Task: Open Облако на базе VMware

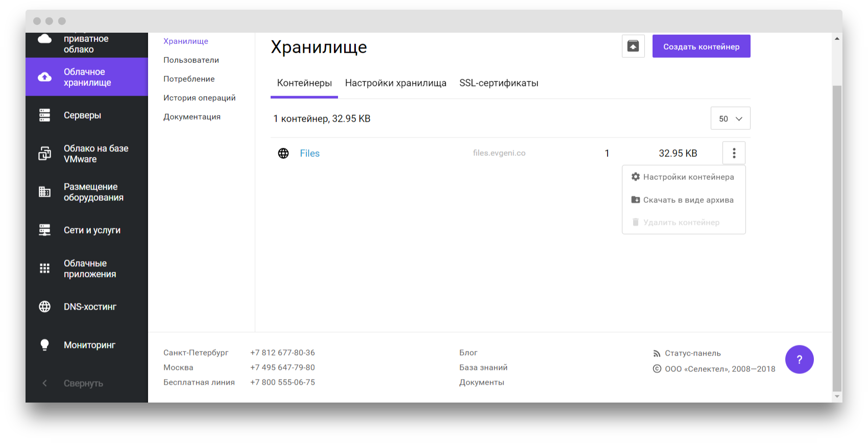Action: point(87,154)
